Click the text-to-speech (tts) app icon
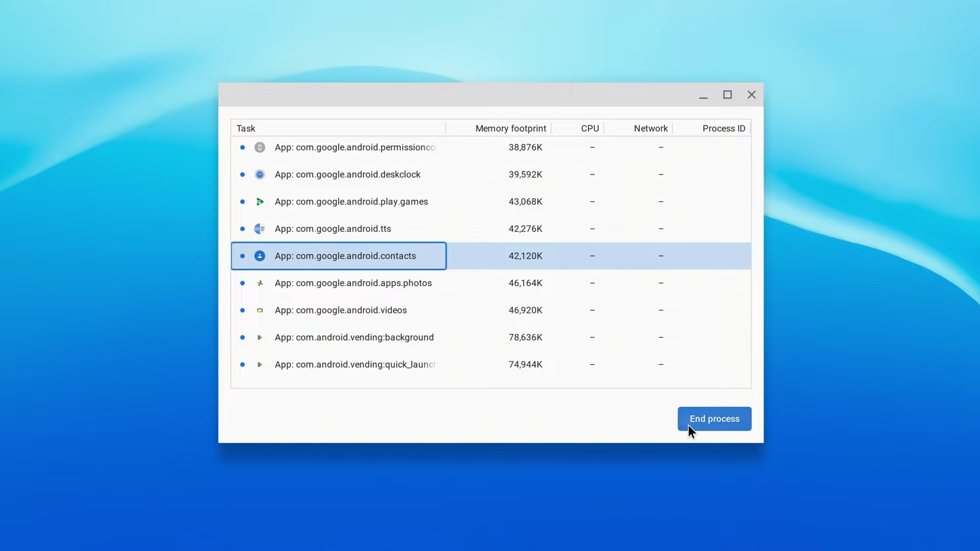980x551 pixels. pyautogui.click(x=260, y=229)
